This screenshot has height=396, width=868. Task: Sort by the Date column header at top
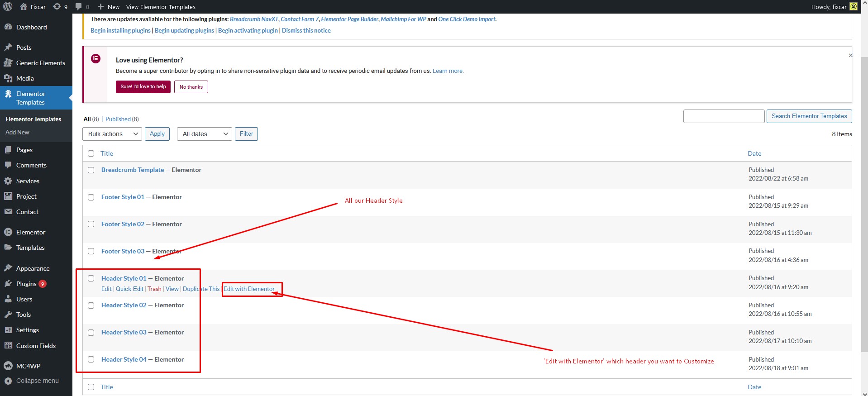(x=754, y=153)
